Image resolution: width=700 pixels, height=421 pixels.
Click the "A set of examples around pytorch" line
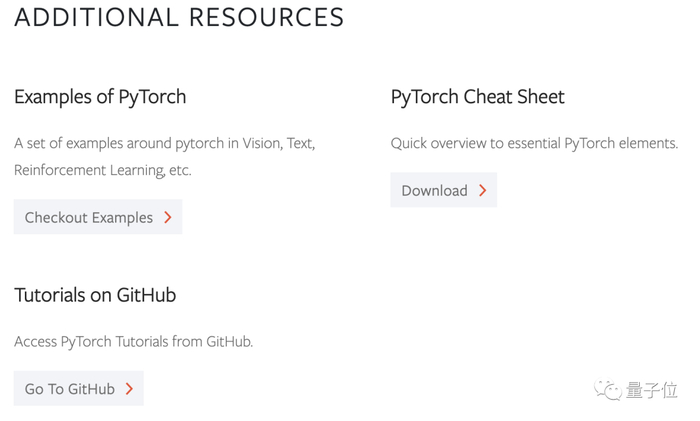click(x=164, y=143)
